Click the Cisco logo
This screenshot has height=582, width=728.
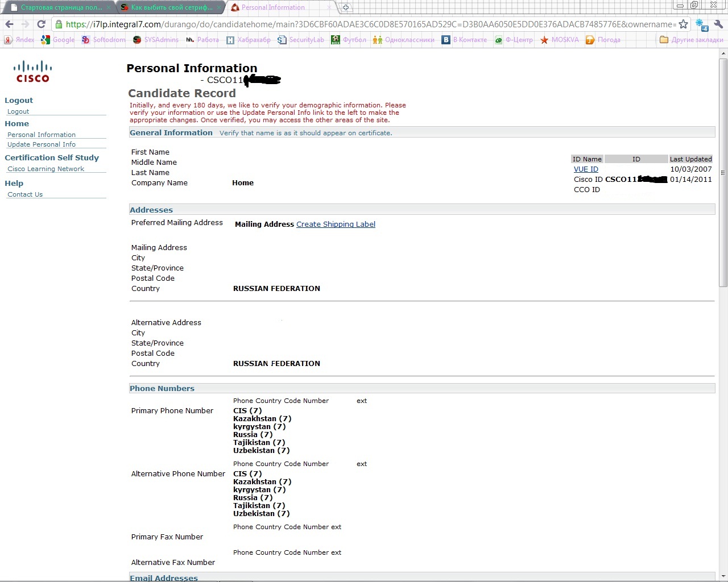coord(32,72)
